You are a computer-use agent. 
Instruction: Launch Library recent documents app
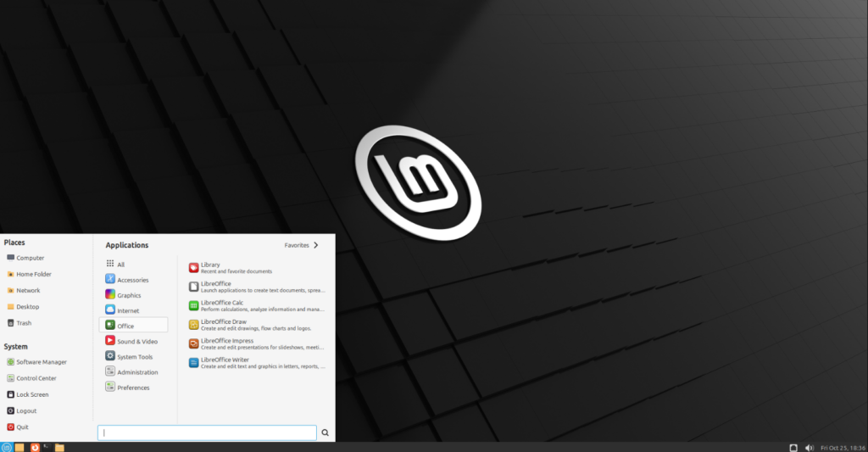coord(257,268)
